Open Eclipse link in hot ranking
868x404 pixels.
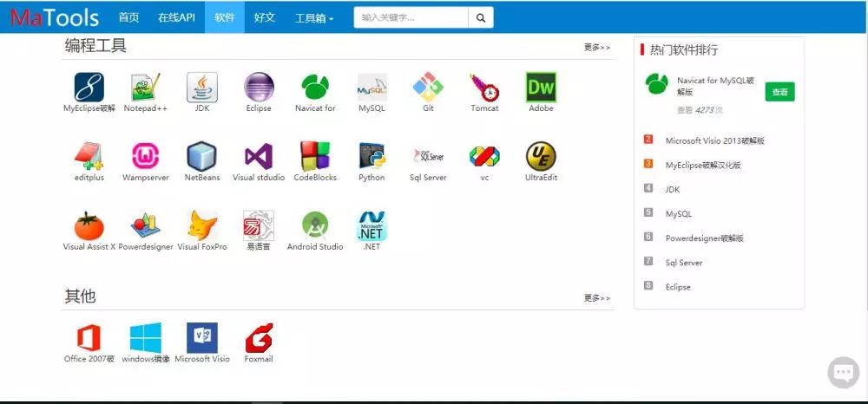click(x=678, y=287)
